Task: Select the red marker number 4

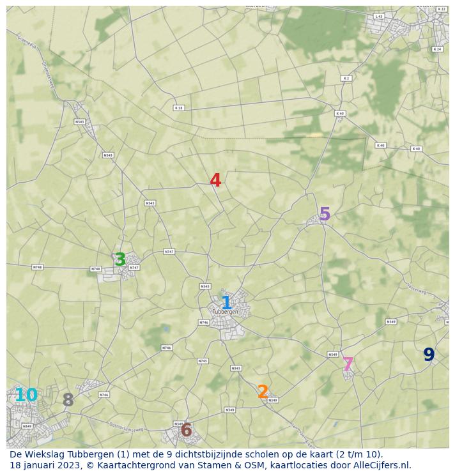Action: click(216, 181)
